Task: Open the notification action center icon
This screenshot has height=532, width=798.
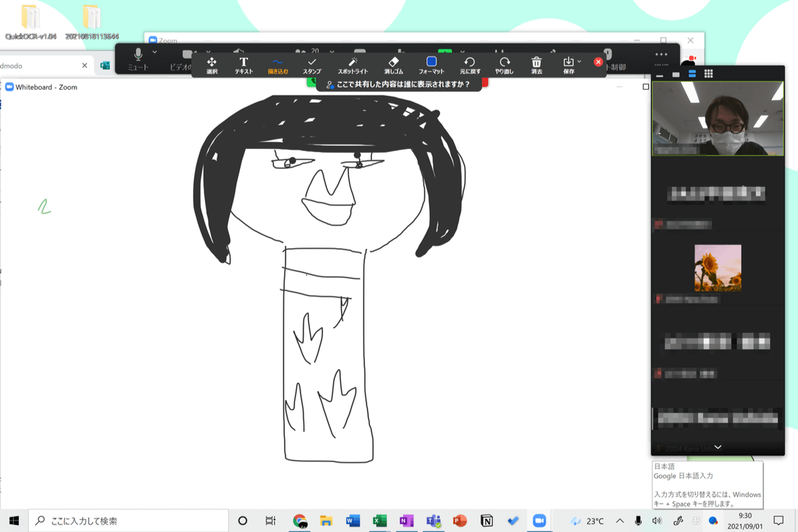Action: 779,521
